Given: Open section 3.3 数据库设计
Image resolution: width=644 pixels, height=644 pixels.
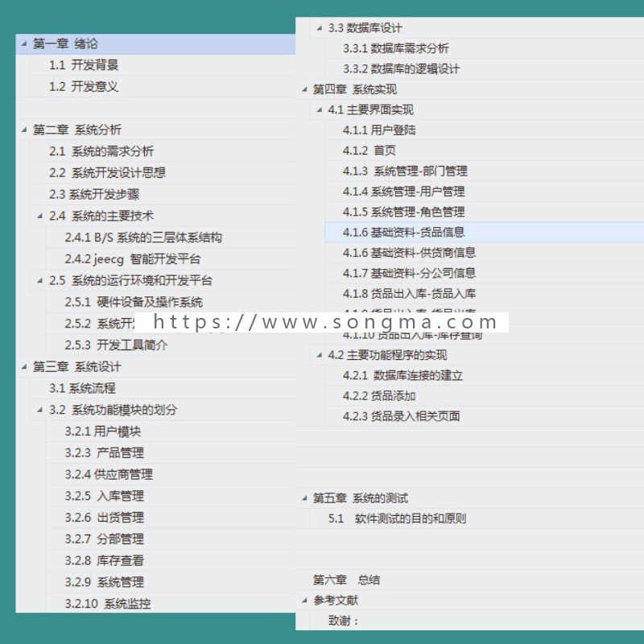Looking at the screenshot, I should 365,28.
